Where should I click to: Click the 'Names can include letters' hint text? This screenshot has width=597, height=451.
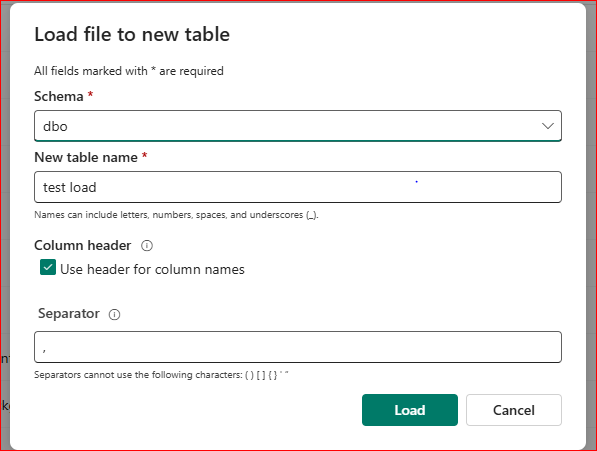[x=176, y=215]
